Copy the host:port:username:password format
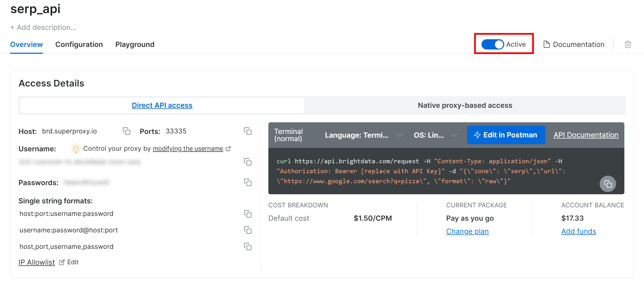This screenshot has height=285, width=644. [x=248, y=214]
